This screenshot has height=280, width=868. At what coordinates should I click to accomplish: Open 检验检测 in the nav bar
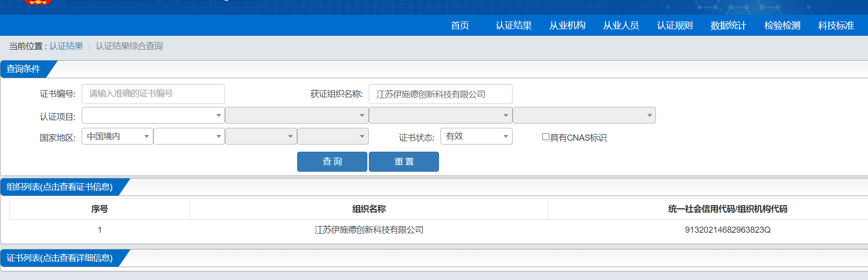782,26
